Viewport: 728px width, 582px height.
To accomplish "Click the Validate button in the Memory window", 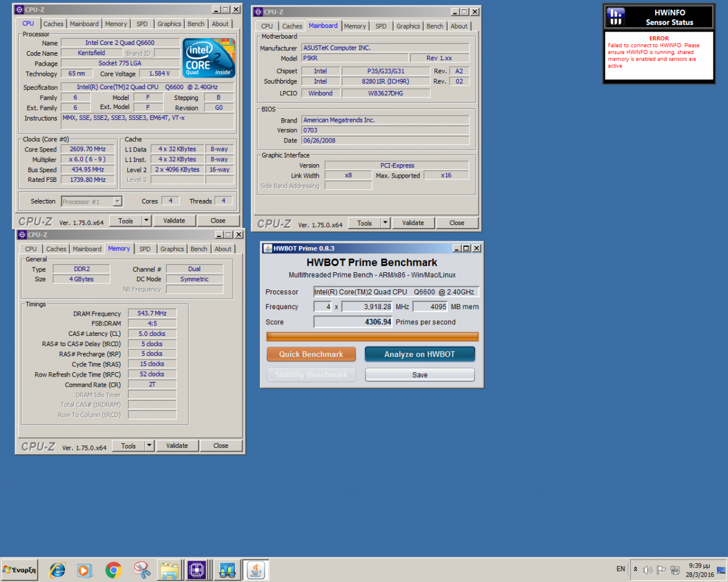I will coord(177,446).
